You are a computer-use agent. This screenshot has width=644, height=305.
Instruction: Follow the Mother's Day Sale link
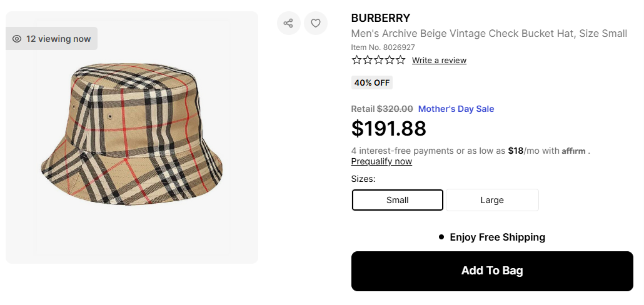[456, 109]
